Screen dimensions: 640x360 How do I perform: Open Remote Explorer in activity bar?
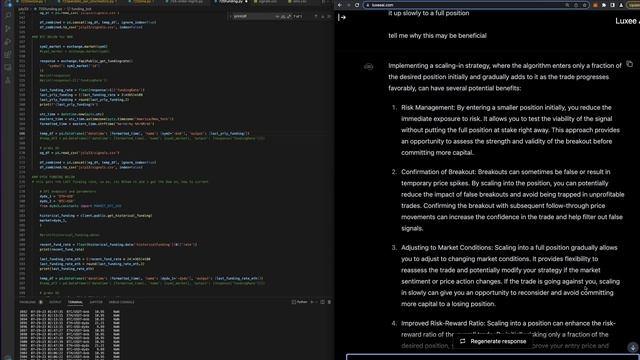(x=8, y=68)
